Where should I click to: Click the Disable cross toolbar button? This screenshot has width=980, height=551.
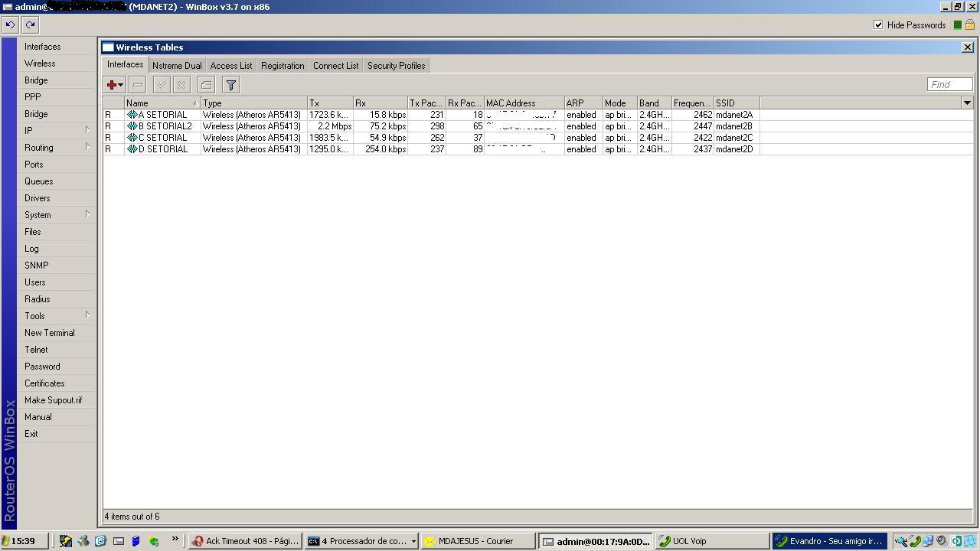(181, 85)
